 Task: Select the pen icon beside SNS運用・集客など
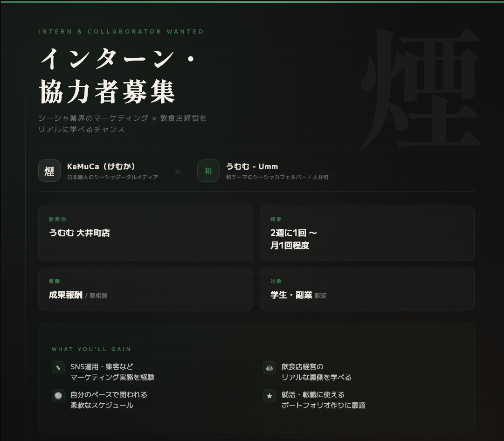58,368
